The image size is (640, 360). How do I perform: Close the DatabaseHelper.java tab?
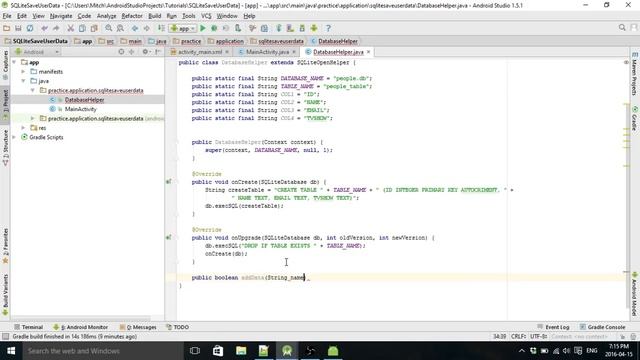[369, 52]
